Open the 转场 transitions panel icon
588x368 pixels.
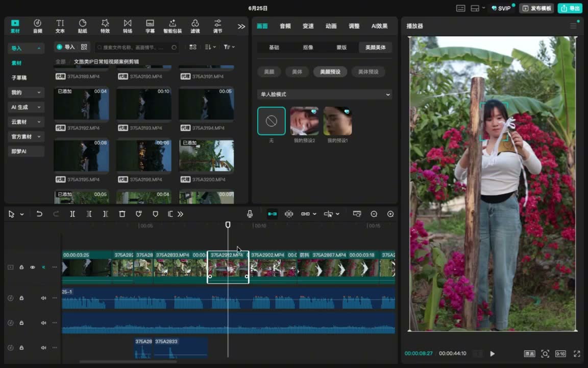pyautogui.click(x=128, y=26)
